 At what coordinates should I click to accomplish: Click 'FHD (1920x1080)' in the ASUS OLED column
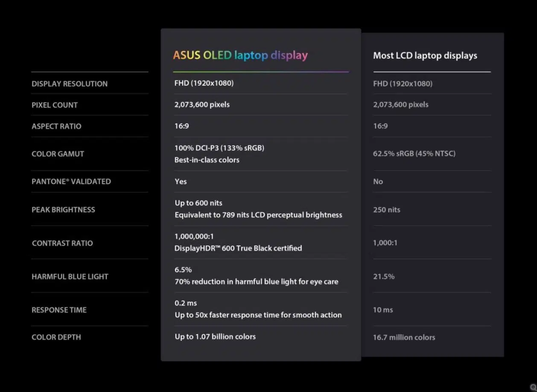(204, 83)
